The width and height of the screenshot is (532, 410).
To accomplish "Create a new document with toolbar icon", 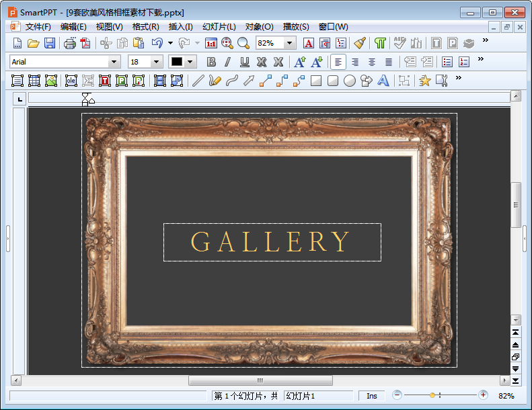I will (x=17, y=43).
